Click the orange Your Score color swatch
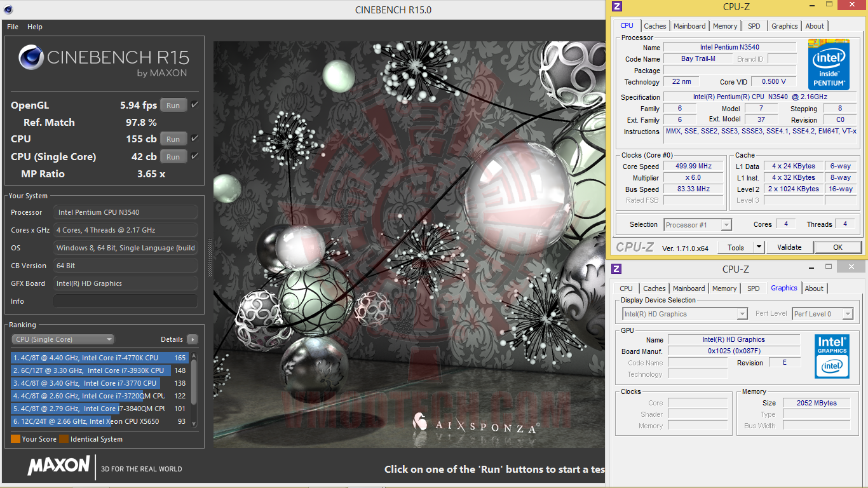Image resolution: width=868 pixels, height=488 pixels. 15,438
